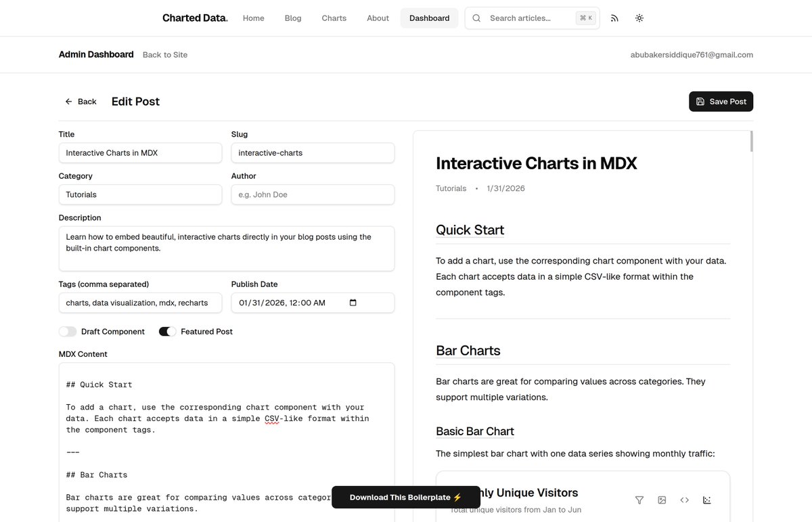Click the 'MDX Content' label
The image size is (812, 522).
pyautogui.click(x=83, y=354)
